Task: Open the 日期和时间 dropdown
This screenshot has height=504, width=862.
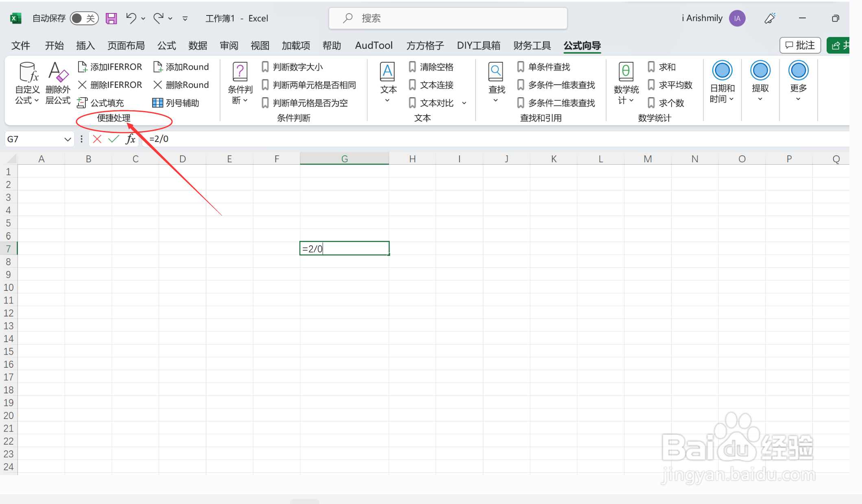Action: pos(722,82)
